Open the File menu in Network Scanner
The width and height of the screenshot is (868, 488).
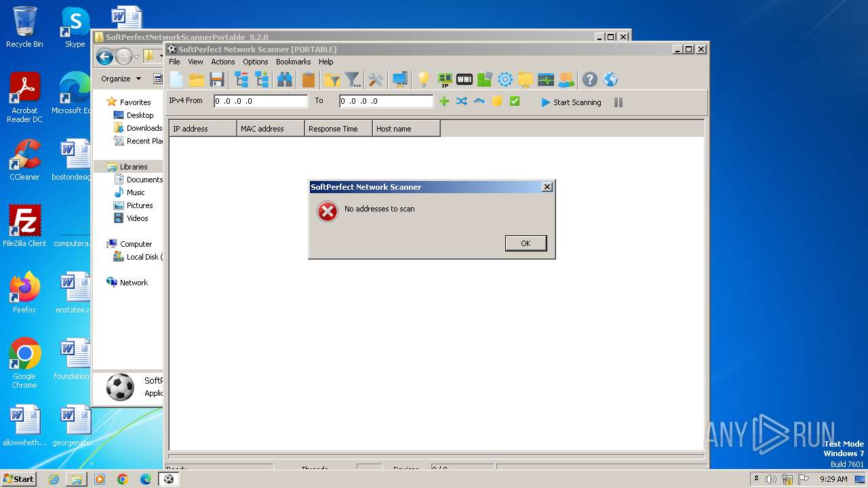[x=174, y=62]
